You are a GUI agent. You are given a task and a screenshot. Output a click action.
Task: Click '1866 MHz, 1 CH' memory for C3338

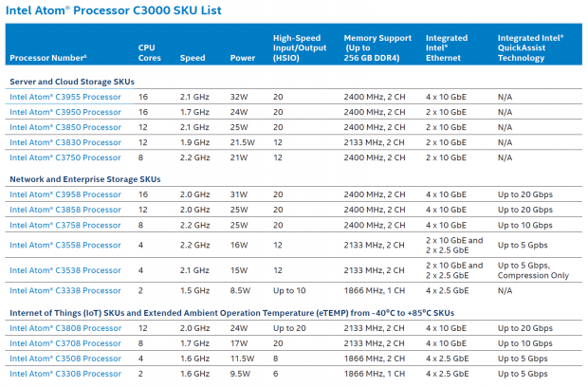pyautogui.click(x=375, y=290)
